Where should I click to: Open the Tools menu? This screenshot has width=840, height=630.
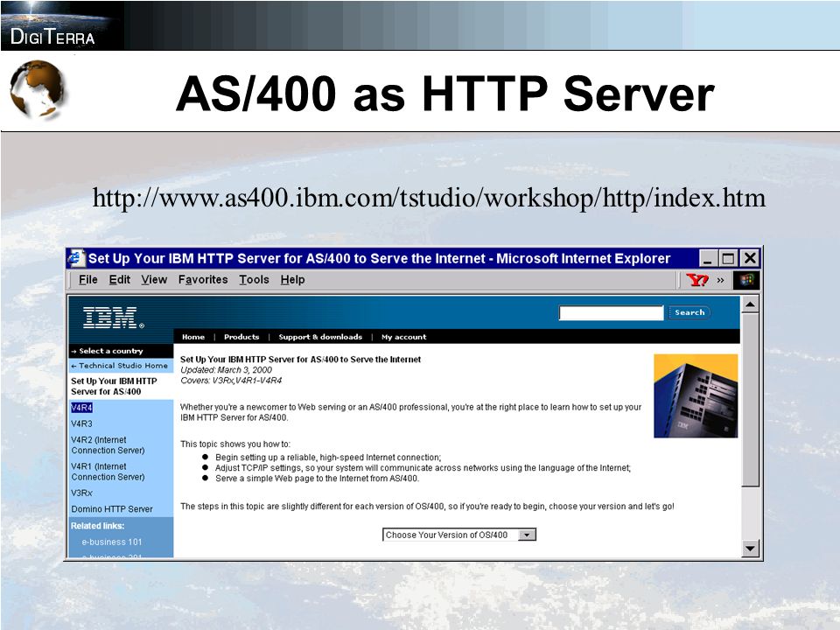point(254,280)
